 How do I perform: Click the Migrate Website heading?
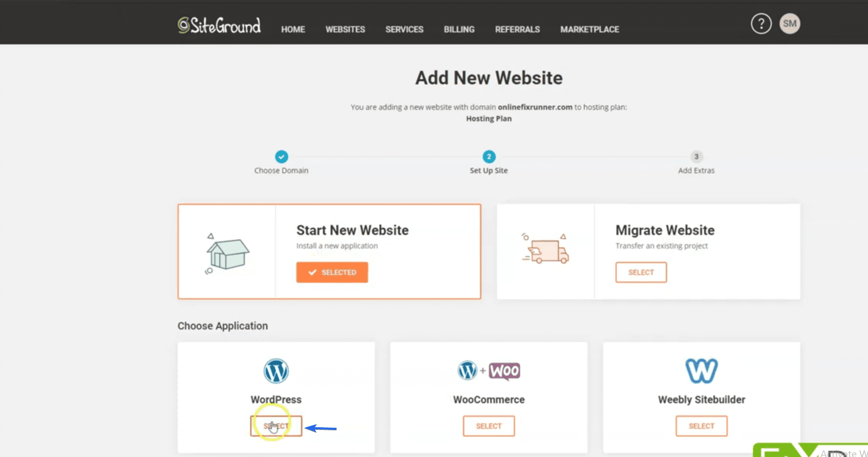(x=665, y=230)
